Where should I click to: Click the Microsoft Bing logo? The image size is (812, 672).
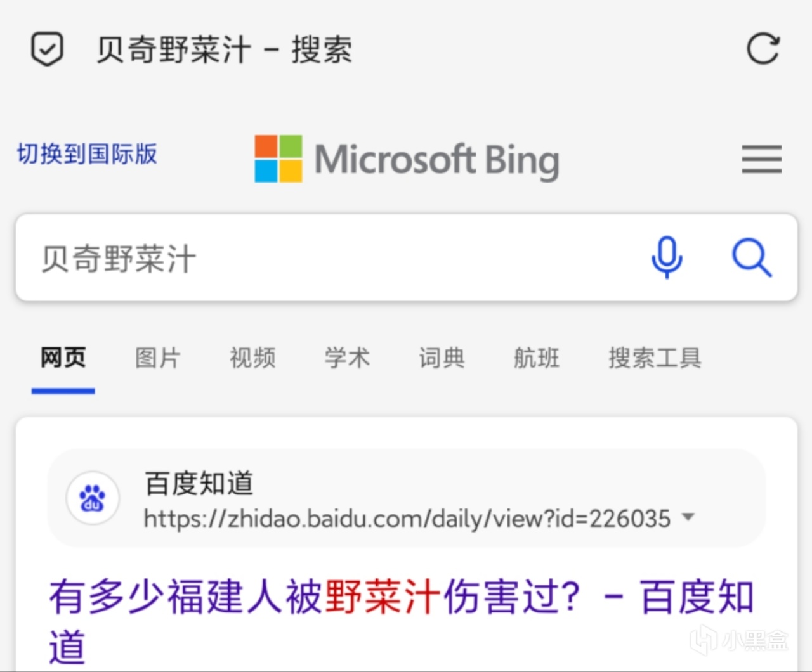tap(407, 158)
